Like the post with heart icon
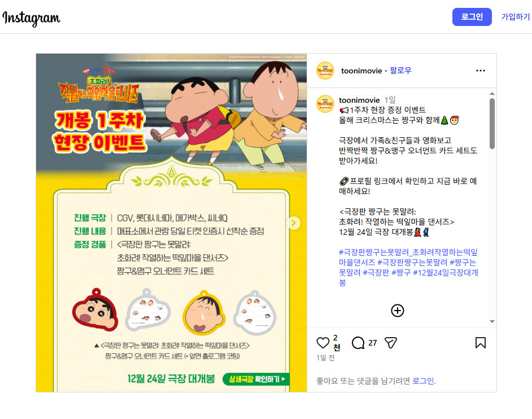532x419 pixels. click(322, 343)
